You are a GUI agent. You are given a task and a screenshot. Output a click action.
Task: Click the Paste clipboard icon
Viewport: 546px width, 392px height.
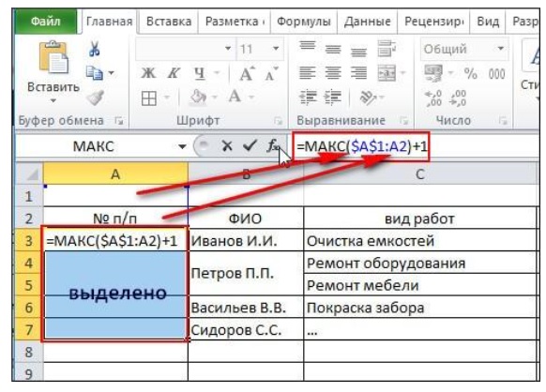53,58
